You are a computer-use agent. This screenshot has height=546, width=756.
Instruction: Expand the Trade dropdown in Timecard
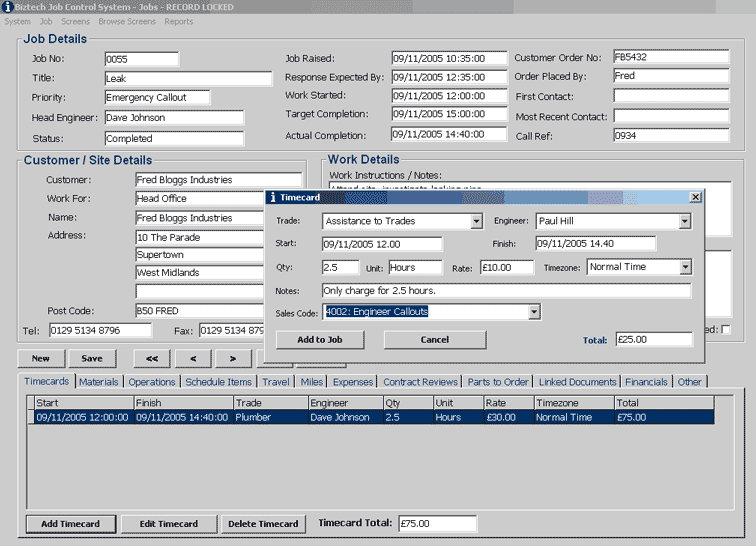coord(476,221)
